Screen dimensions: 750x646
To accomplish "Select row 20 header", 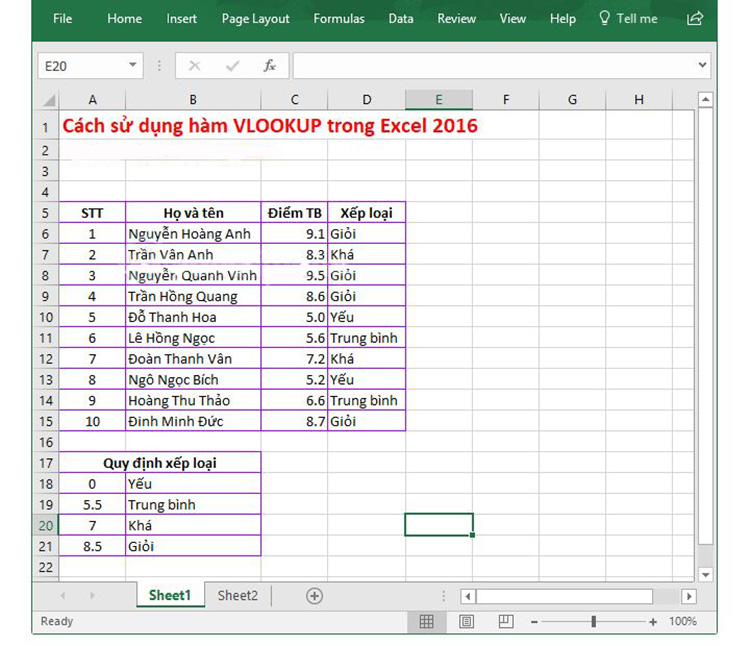I will (x=45, y=526).
